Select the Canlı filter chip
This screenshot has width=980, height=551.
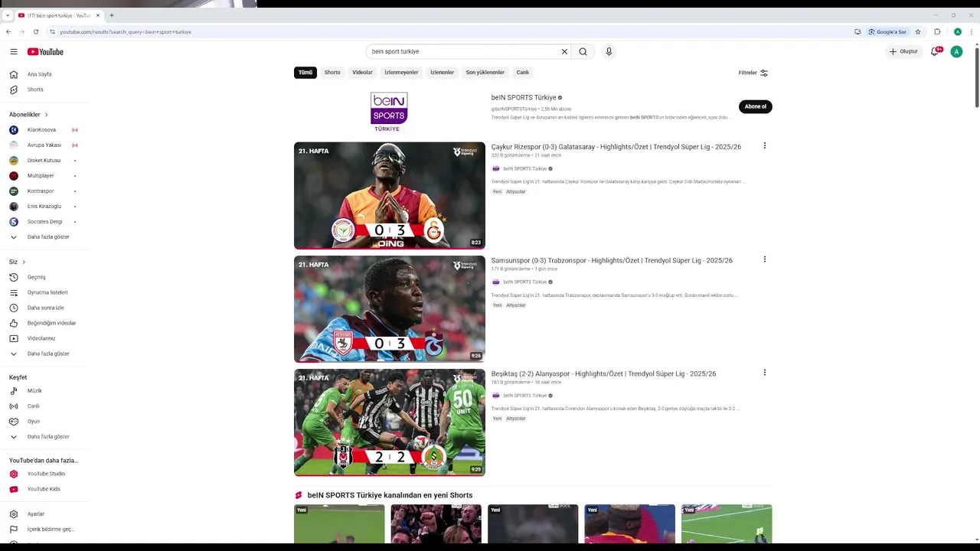[523, 73]
